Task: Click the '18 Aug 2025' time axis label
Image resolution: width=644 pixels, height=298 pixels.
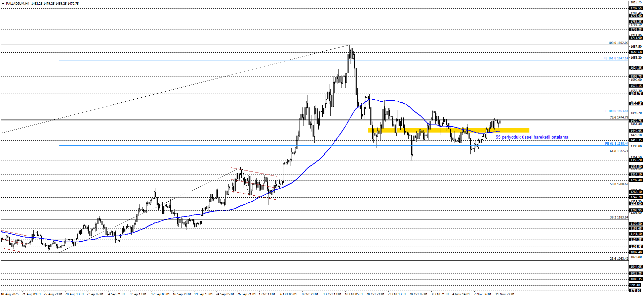Action: pos(10,294)
